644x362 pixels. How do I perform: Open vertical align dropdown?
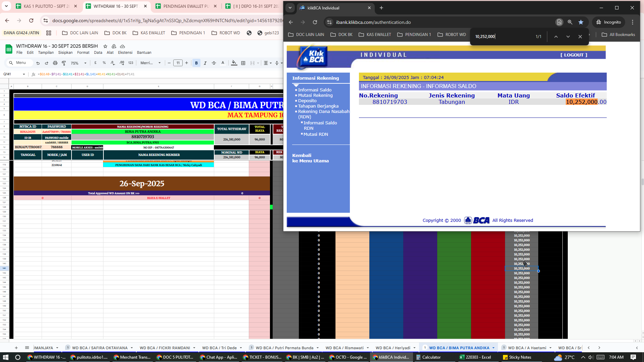click(278, 63)
